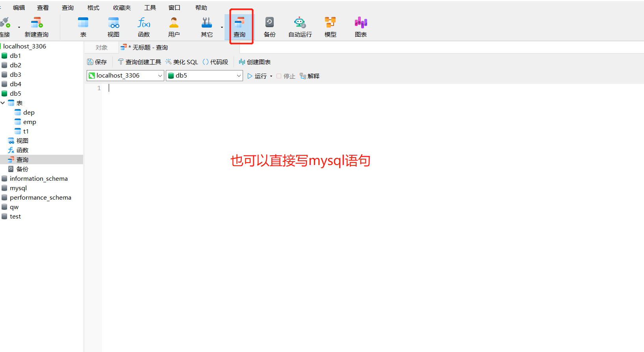Open the New Query toolbar button
The width and height of the screenshot is (644, 352).
coord(37,27)
